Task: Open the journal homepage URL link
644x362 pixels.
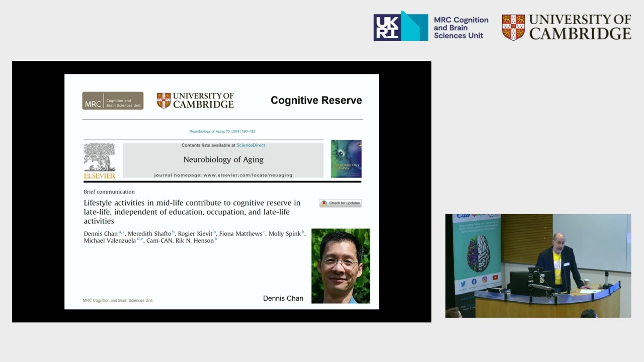Action: tap(248, 175)
